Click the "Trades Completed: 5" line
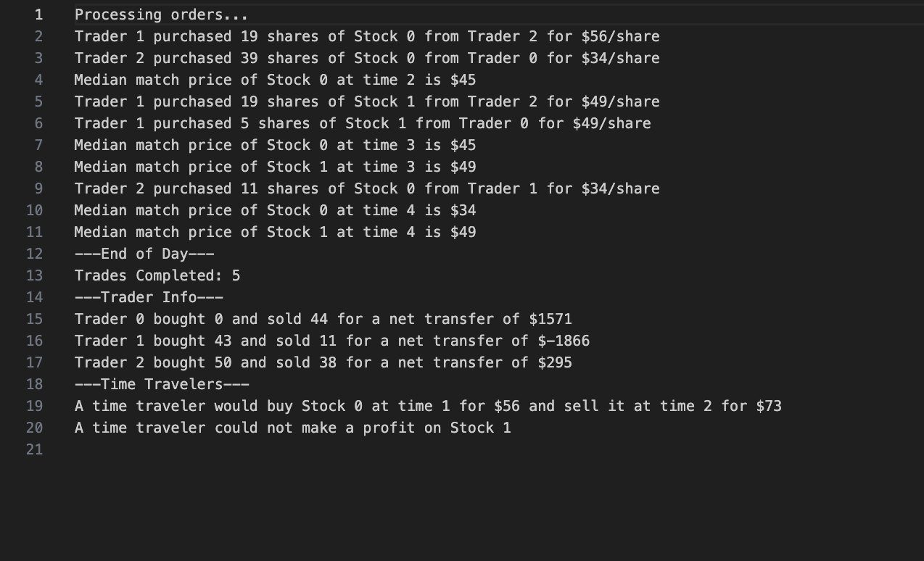This screenshot has width=924, height=561. (x=157, y=275)
